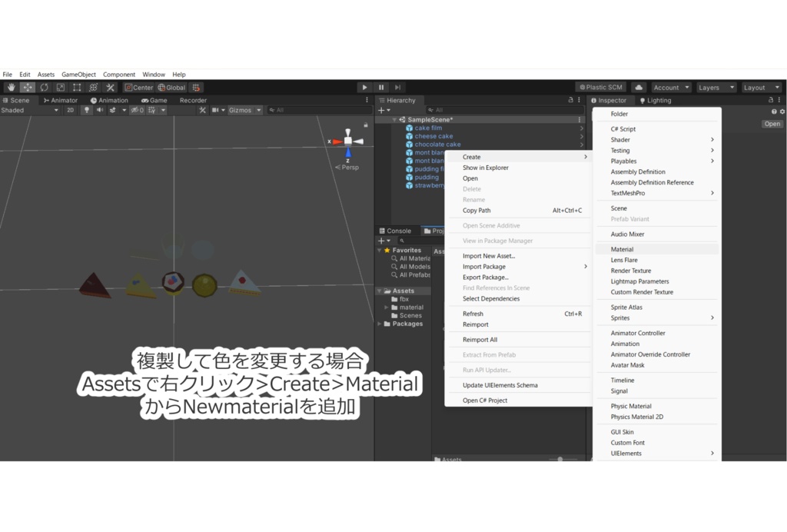Screen dimensions: 787x532
Task: Select the combined Transform tool
Action: (x=93, y=88)
